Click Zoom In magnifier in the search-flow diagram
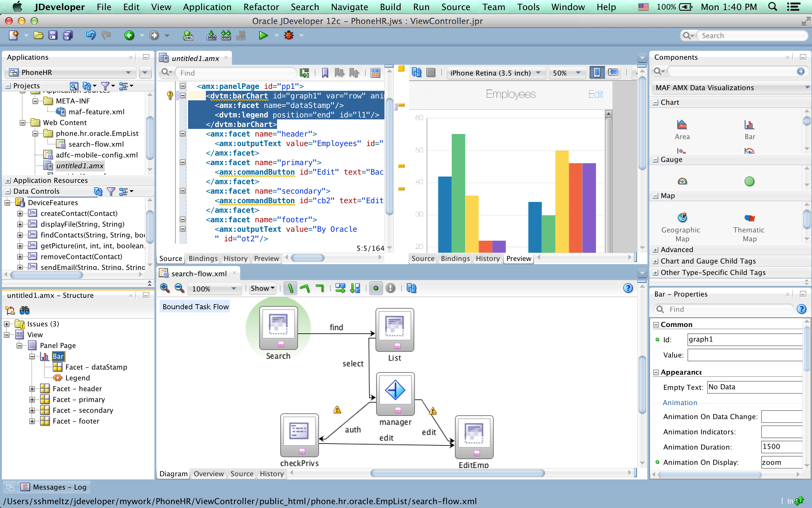The height and width of the screenshot is (508, 812). pos(165,288)
